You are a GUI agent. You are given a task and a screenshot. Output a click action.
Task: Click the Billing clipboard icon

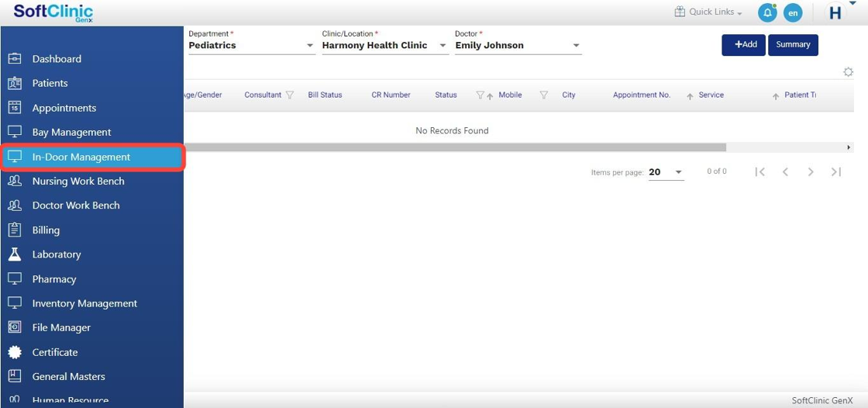(15, 230)
